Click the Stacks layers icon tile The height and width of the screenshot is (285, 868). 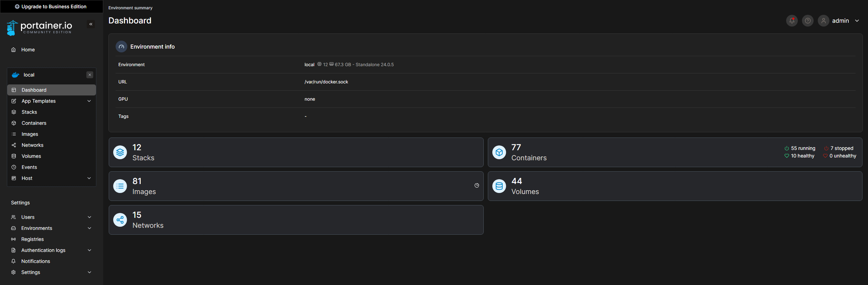tap(120, 152)
